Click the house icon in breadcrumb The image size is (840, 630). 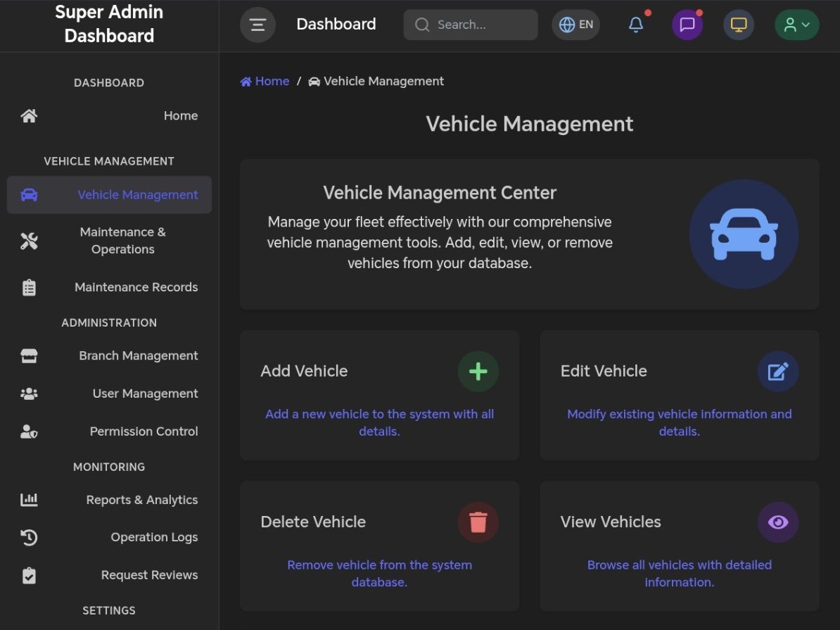coord(246,82)
